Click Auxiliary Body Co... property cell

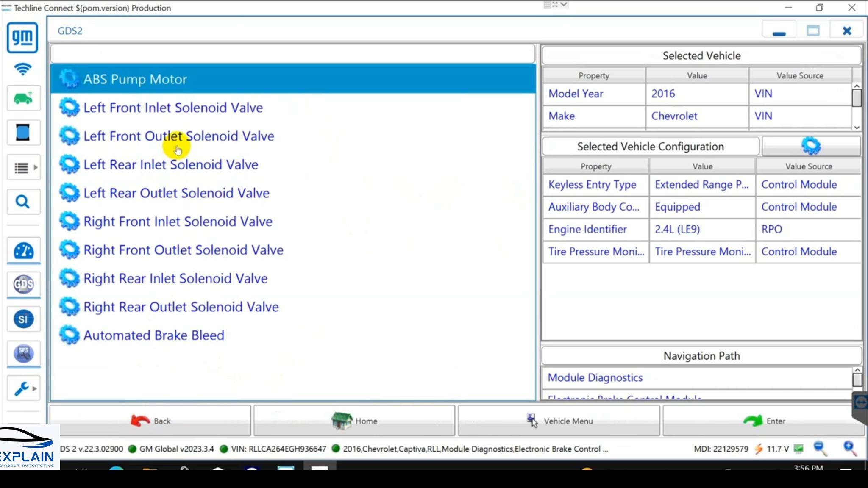(596, 207)
